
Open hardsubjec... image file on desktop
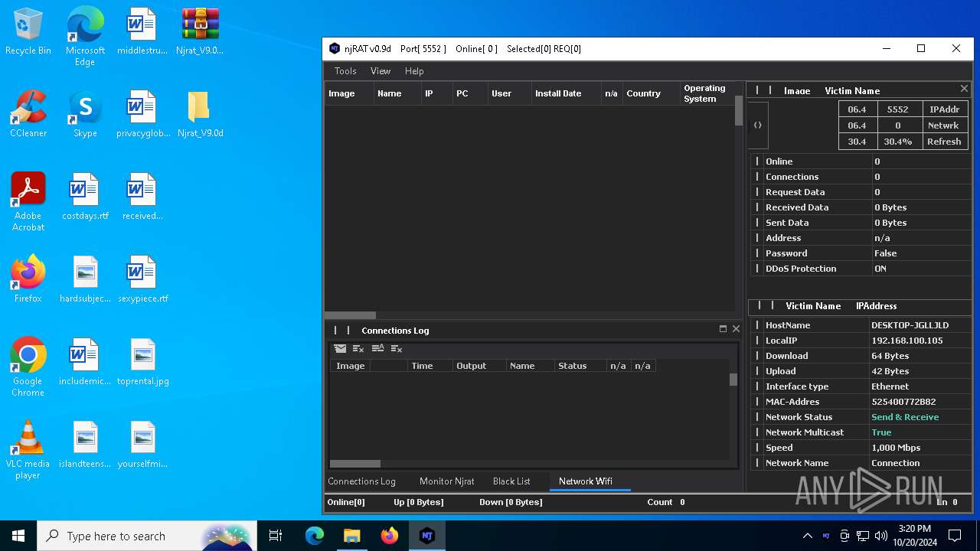[85, 280]
